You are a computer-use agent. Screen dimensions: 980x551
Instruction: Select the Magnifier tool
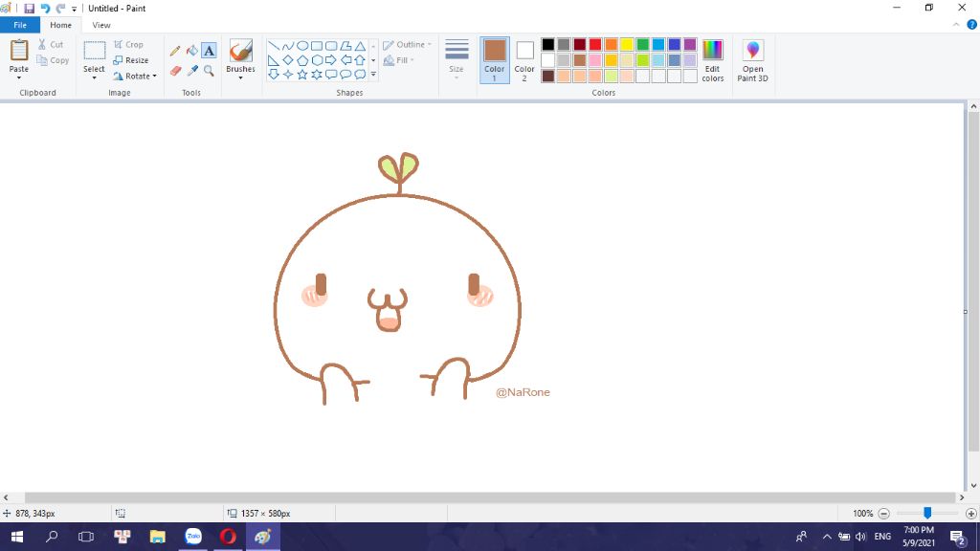pos(209,71)
